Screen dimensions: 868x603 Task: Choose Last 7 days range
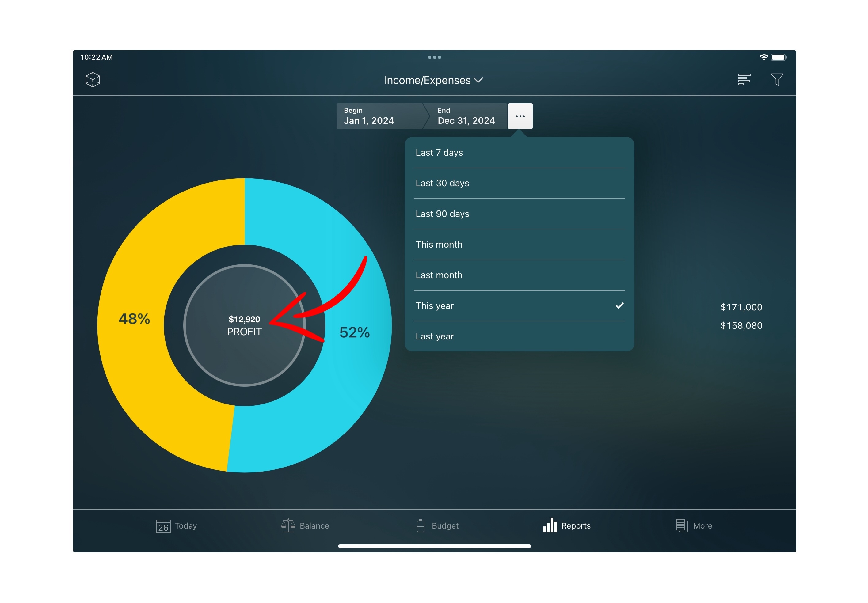519,153
